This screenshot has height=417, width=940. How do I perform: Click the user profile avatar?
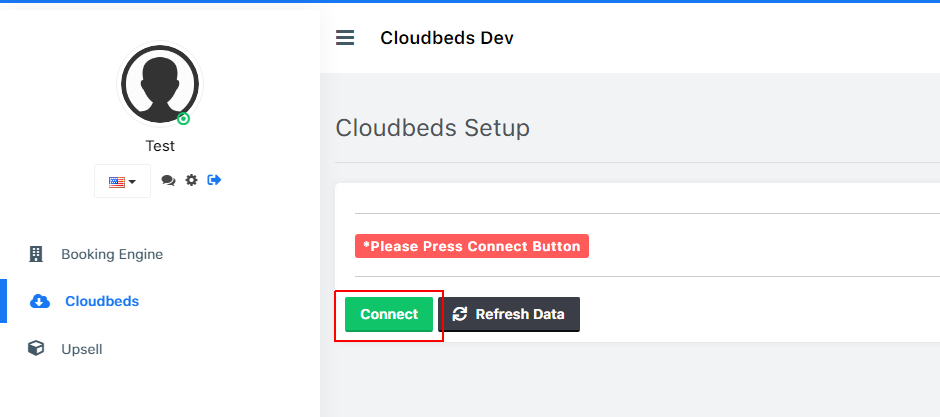(159, 84)
